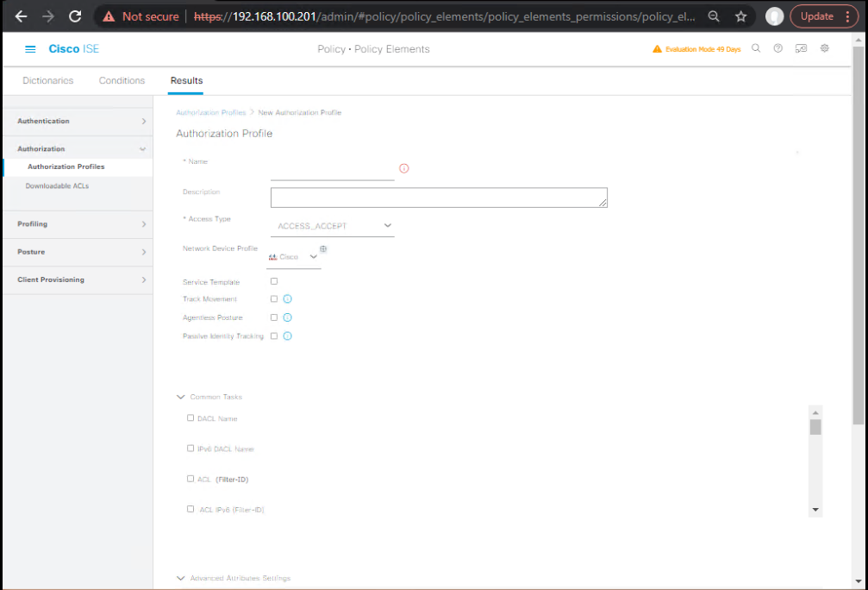Select Authorization Profiles in sidebar
This screenshot has width=868, height=590.
(66, 166)
